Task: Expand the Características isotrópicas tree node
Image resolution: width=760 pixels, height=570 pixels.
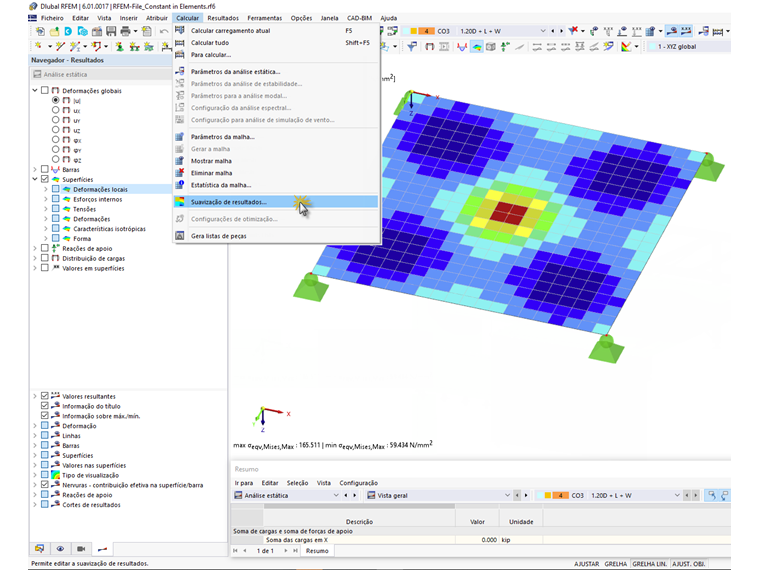Action: click(46, 229)
